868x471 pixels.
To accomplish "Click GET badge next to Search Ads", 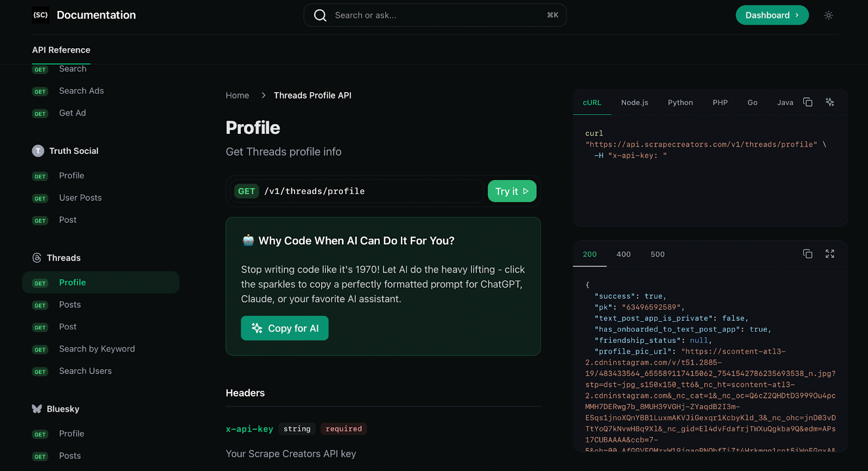I will 40,92.
